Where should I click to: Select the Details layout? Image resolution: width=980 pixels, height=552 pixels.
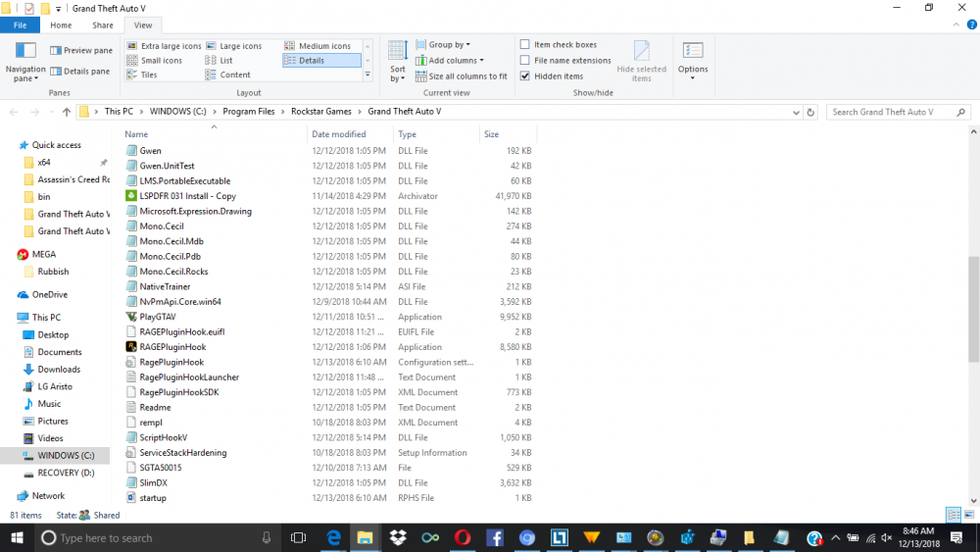[x=321, y=60]
